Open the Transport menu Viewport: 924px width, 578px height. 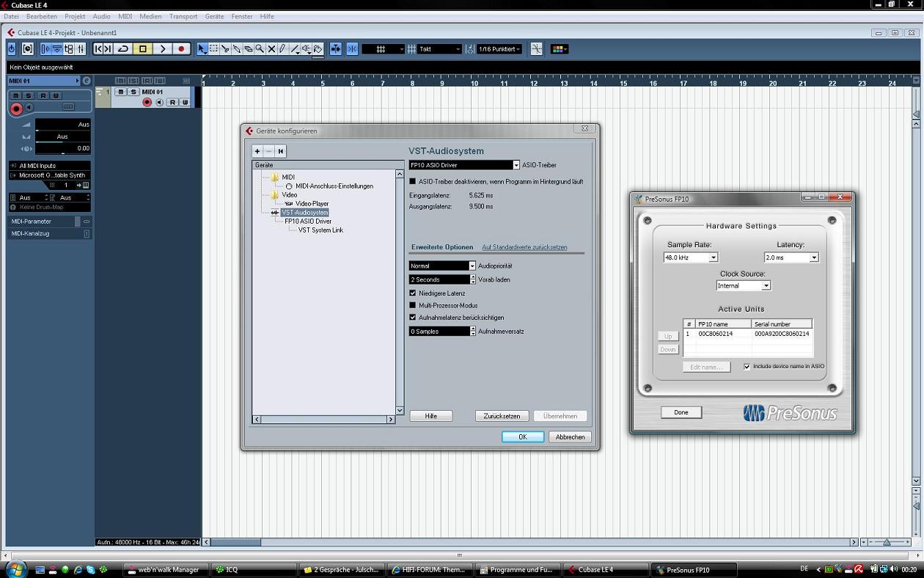click(x=183, y=16)
